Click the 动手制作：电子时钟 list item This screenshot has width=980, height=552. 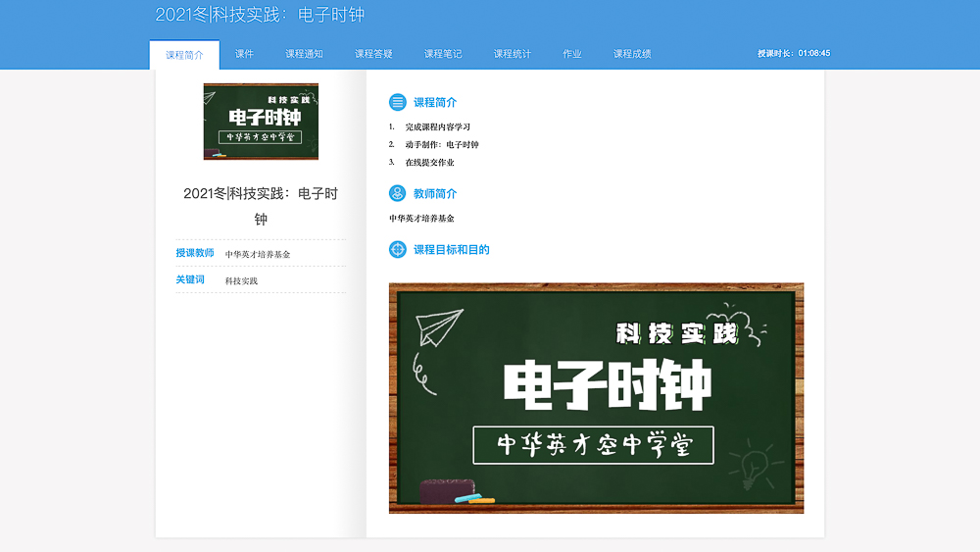click(x=442, y=145)
